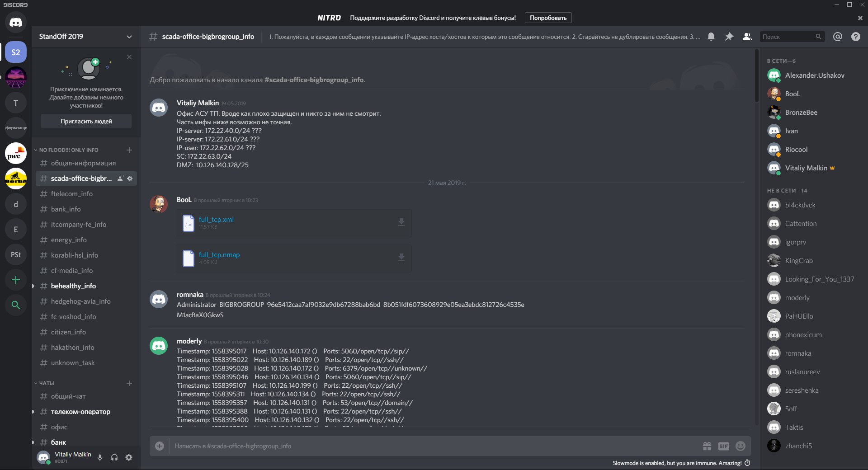Download full_tcp.xml file
This screenshot has width=868, height=470.
tap(401, 222)
